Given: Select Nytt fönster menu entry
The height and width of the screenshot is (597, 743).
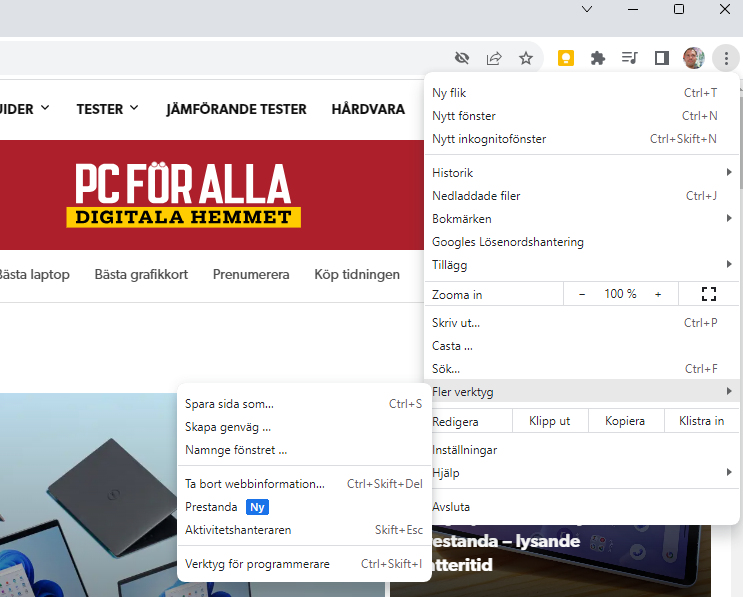Looking at the screenshot, I should point(581,116).
